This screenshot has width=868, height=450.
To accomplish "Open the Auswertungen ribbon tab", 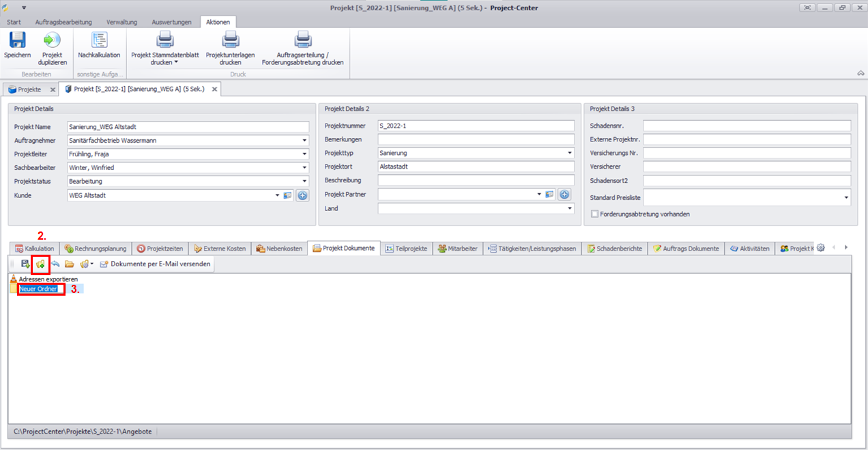I will point(171,22).
